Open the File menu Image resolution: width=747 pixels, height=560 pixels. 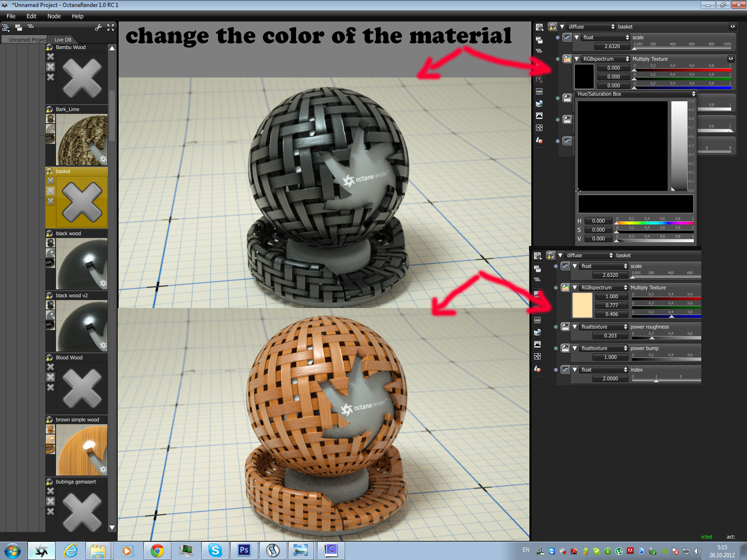point(11,16)
